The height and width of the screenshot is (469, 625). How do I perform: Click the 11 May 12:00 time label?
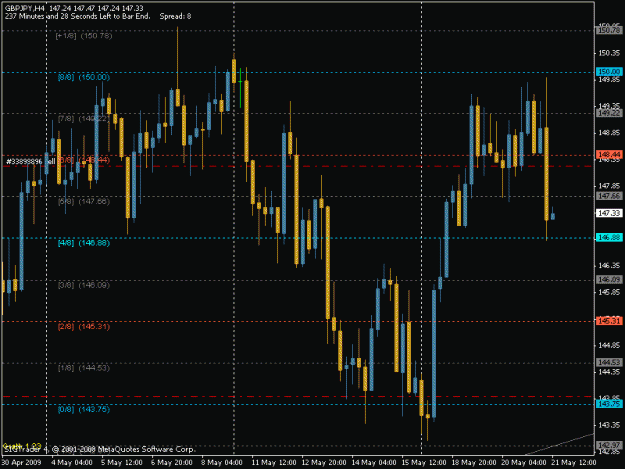(x=274, y=463)
